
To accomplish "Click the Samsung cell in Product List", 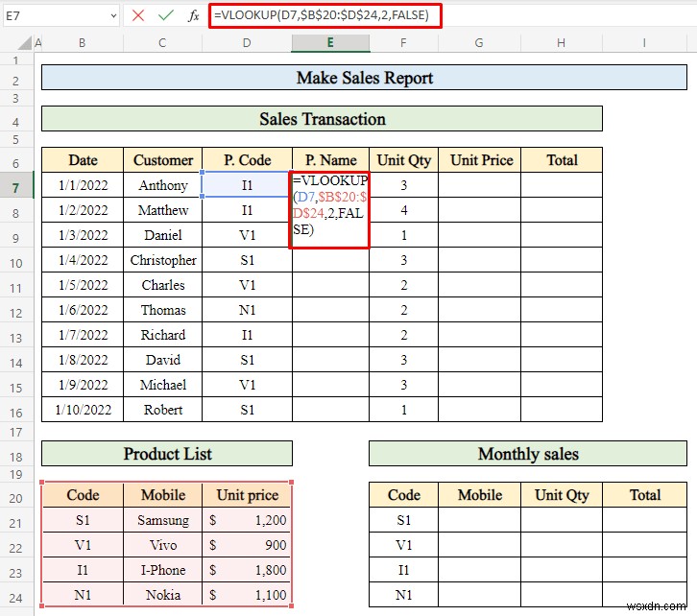I will 162,520.
